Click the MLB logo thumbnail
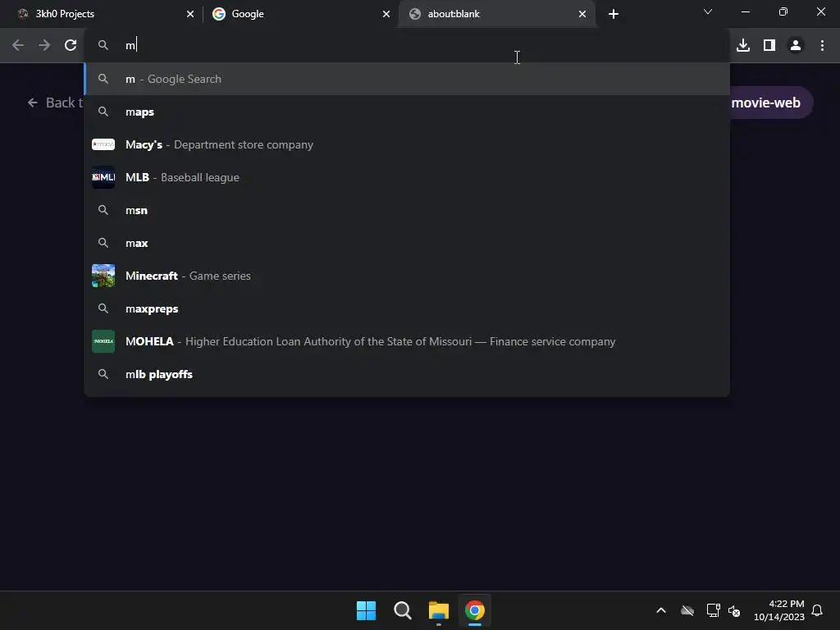The width and height of the screenshot is (840, 630). tap(103, 177)
